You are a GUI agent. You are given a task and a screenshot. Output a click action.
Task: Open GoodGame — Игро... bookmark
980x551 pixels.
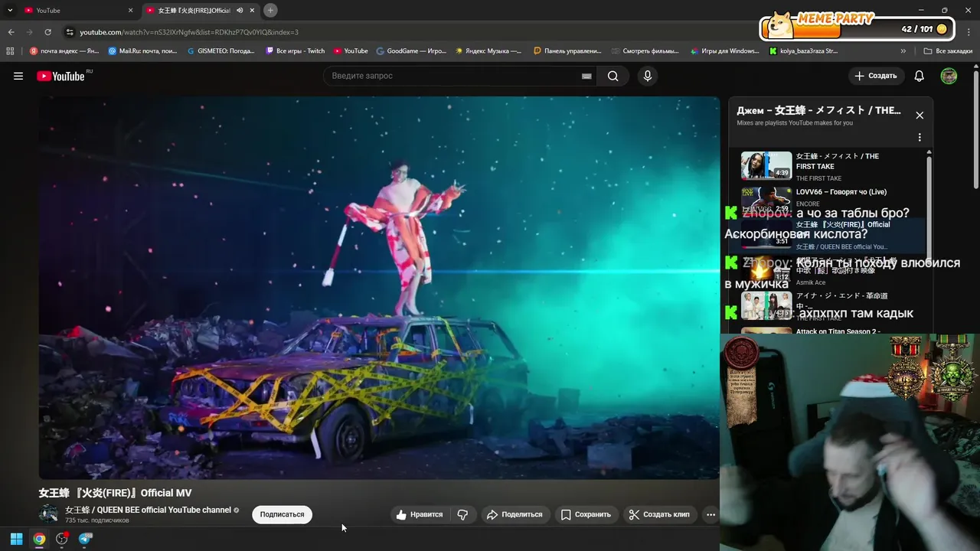point(411,51)
